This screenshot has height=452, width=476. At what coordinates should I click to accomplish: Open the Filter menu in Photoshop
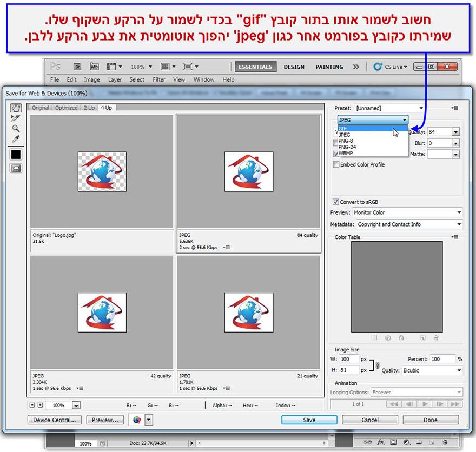pyautogui.click(x=159, y=79)
